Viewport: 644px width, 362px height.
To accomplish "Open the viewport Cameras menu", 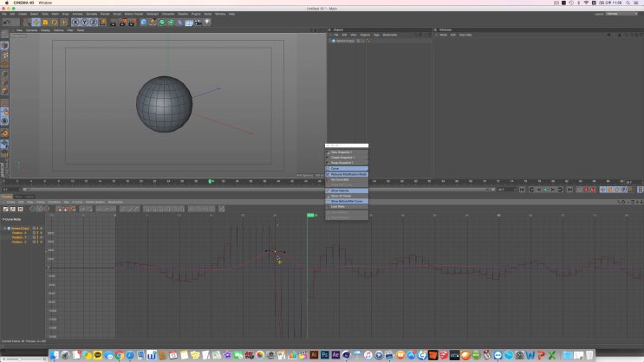I will tap(31, 30).
